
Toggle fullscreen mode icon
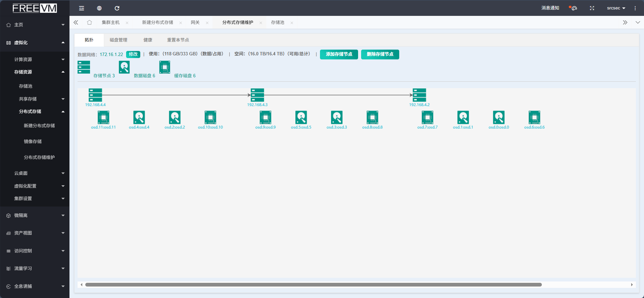592,8
